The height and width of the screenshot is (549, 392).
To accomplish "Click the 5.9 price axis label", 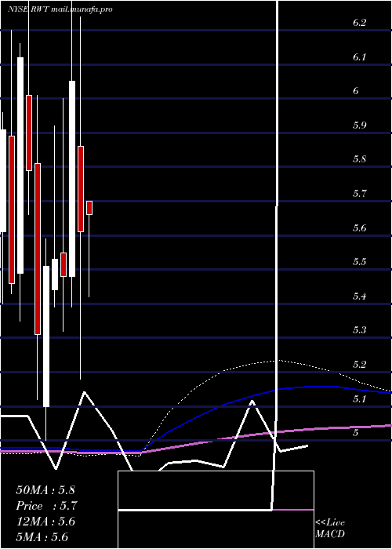I will 359,125.
